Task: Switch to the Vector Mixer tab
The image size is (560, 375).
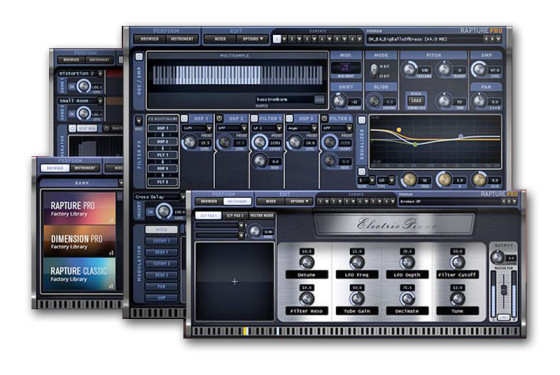Action: pyautogui.click(x=261, y=215)
